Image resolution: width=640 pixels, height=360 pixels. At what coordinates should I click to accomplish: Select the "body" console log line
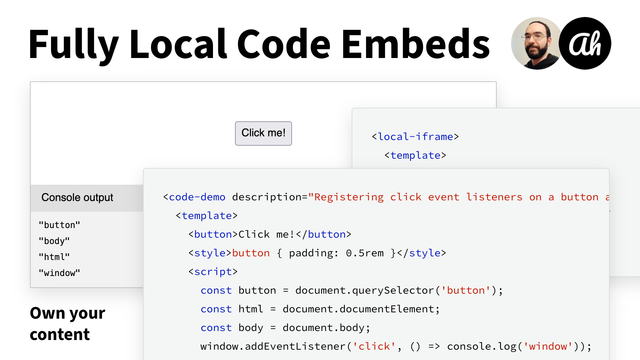coord(54,241)
